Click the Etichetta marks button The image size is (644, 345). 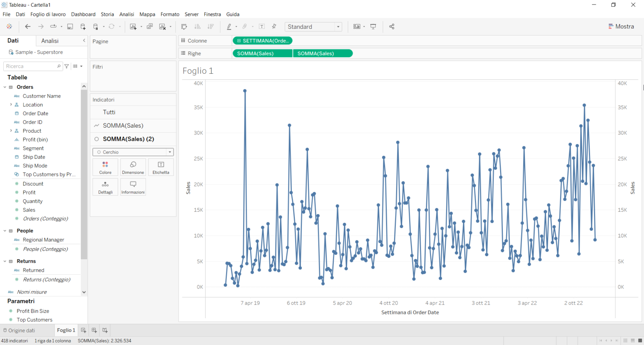[x=161, y=167]
